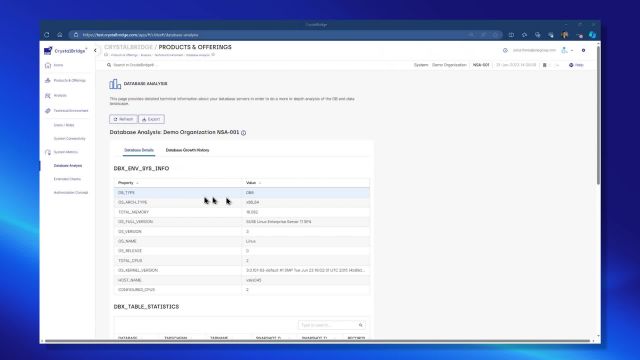Viewport: 640px width, 360px height.
Task: Click the browser profile avatar
Action: pyautogui.click(x=565, y=35)
